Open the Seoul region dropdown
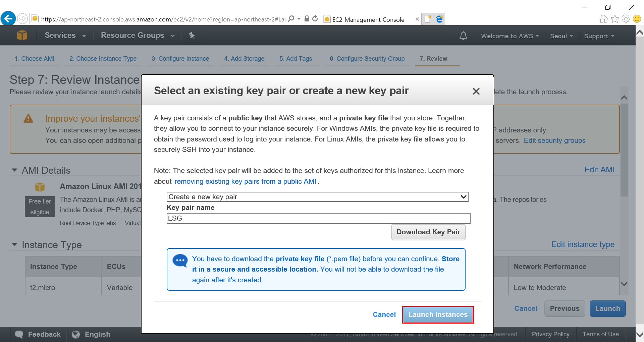Viewport: 644px width, 342px height. [561, 36]
